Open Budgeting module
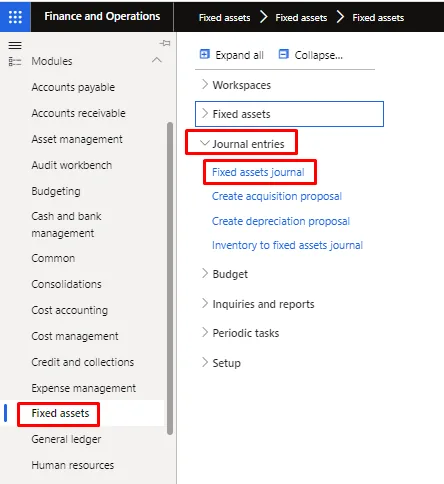444x484 pixels. click(x=56, y=191)
